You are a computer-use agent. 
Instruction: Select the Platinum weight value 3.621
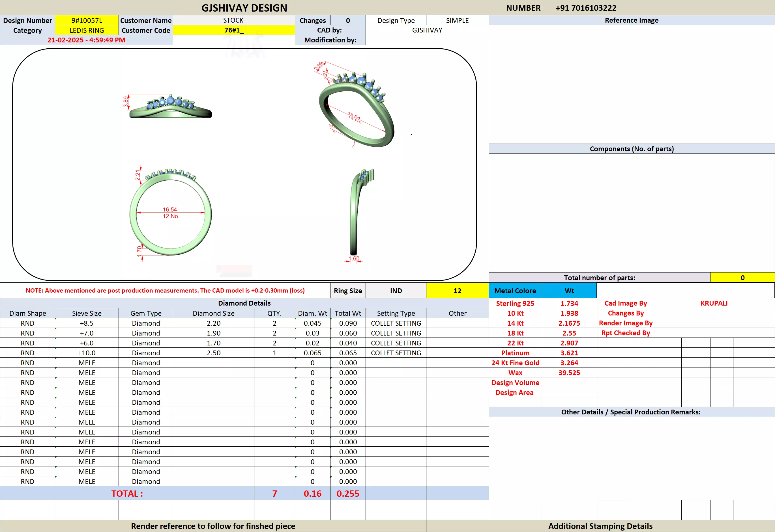click(x=569, y=353)
